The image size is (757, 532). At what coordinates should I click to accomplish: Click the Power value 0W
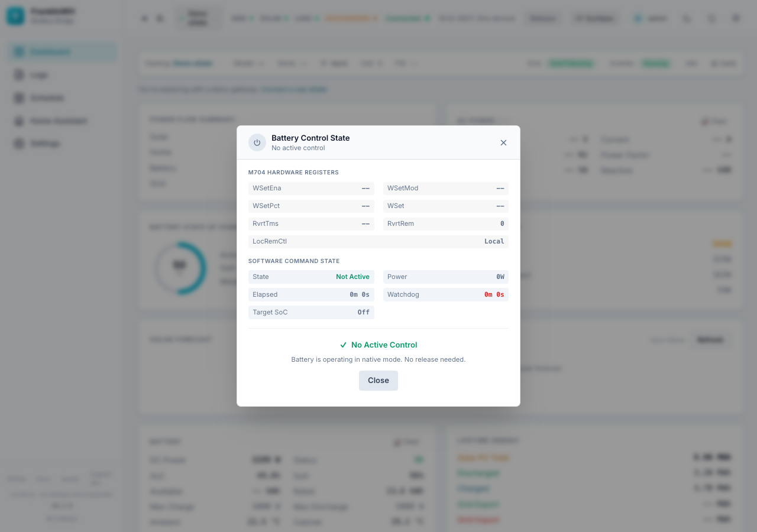click(x=500, y=277)
